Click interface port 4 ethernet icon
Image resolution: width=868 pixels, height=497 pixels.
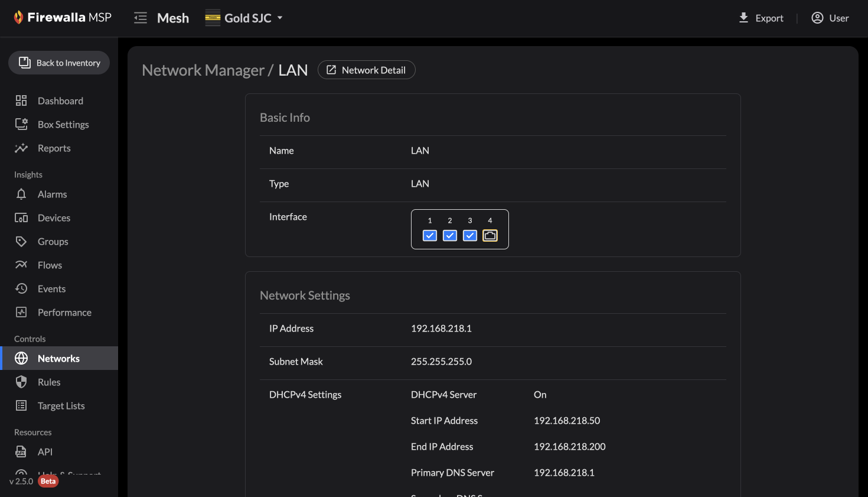point(490,236)
